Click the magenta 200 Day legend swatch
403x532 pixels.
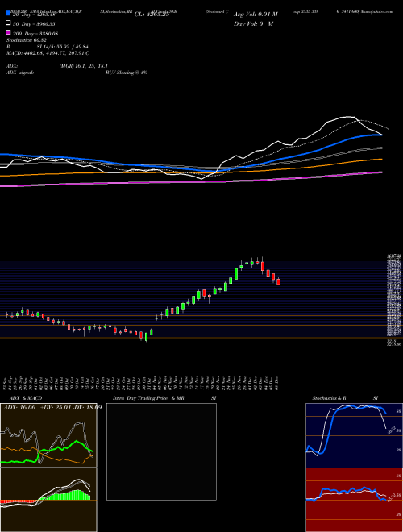9,32
